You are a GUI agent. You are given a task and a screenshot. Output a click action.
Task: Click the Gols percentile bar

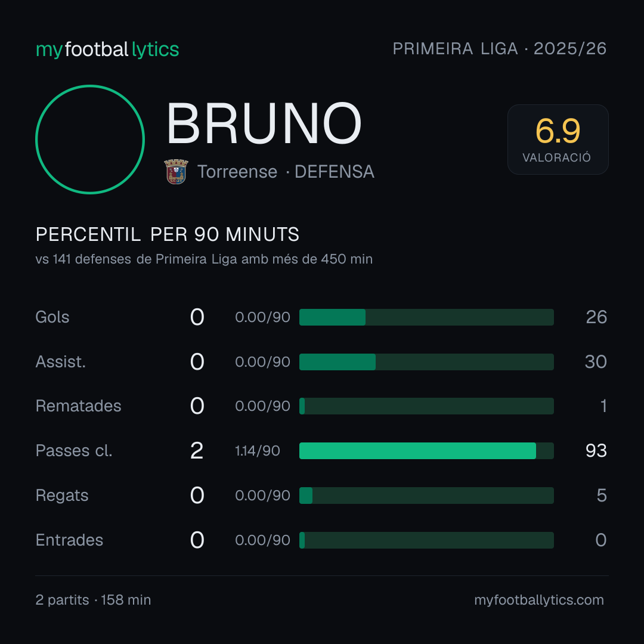pos(426,317)
